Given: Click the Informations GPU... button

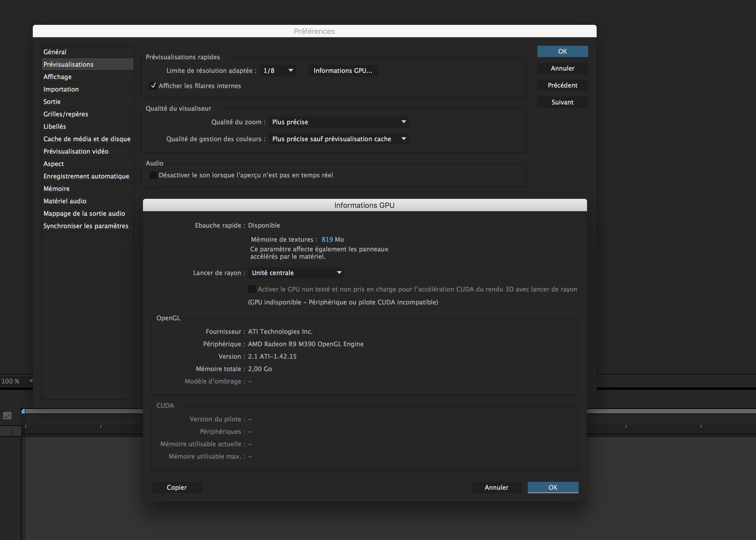Looking at the screenshot, I should tap(343, 71).
